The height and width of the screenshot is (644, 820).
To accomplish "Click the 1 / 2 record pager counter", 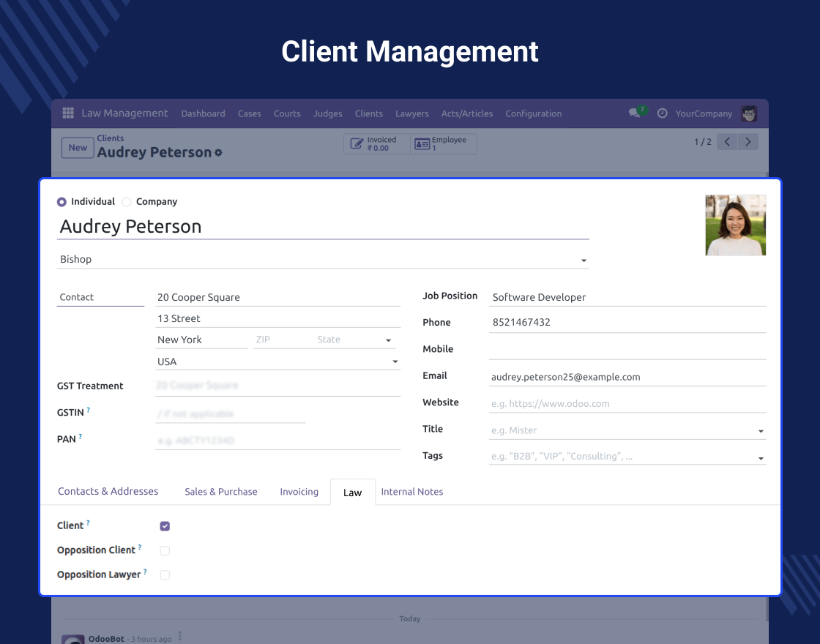I will pos(702,142).
